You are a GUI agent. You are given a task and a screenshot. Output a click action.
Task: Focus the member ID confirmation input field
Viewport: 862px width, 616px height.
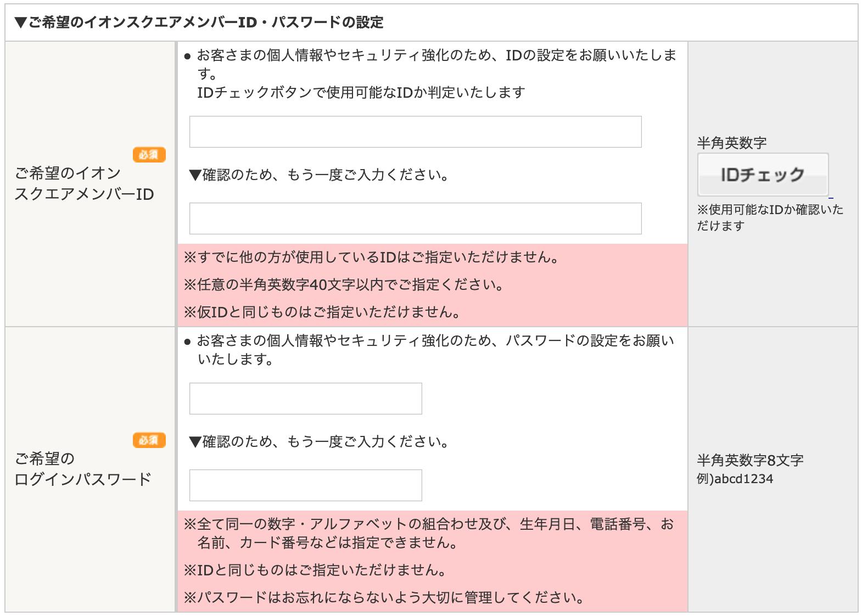coord(415,219)
